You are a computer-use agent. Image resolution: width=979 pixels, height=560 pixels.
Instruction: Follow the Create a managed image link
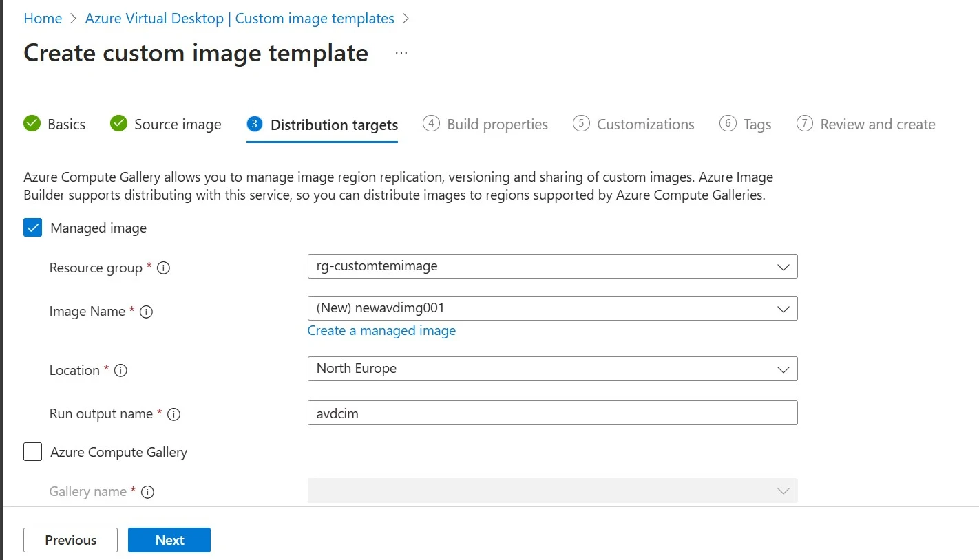coord(381,331)
